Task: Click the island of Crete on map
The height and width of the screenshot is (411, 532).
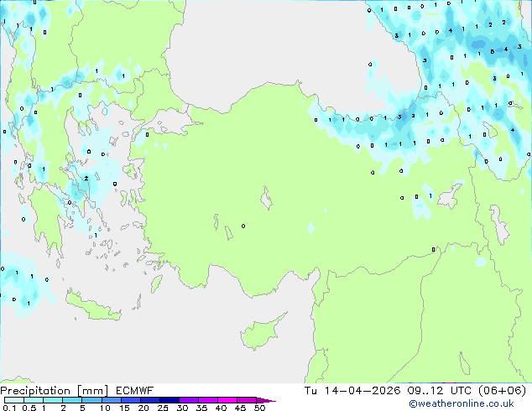Action: coord(92,307)
